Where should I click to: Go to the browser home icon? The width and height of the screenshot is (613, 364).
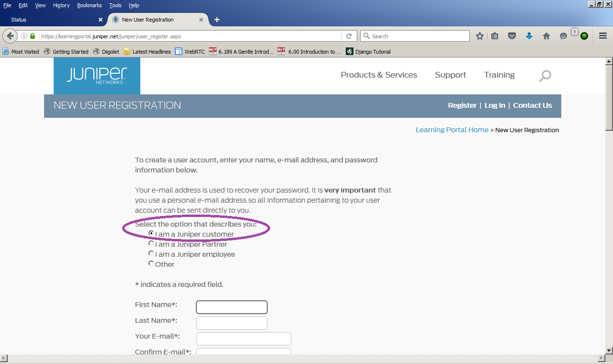[546, 36]
